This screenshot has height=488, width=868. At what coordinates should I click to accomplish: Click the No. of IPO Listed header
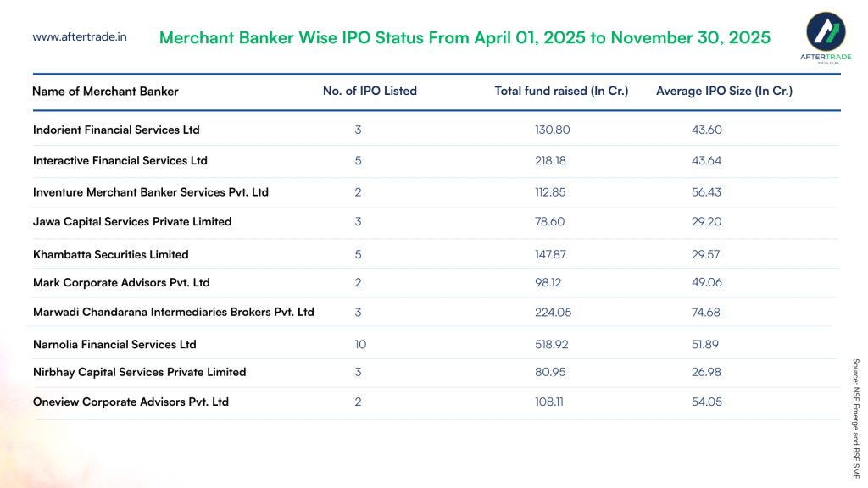coord(370,91)
